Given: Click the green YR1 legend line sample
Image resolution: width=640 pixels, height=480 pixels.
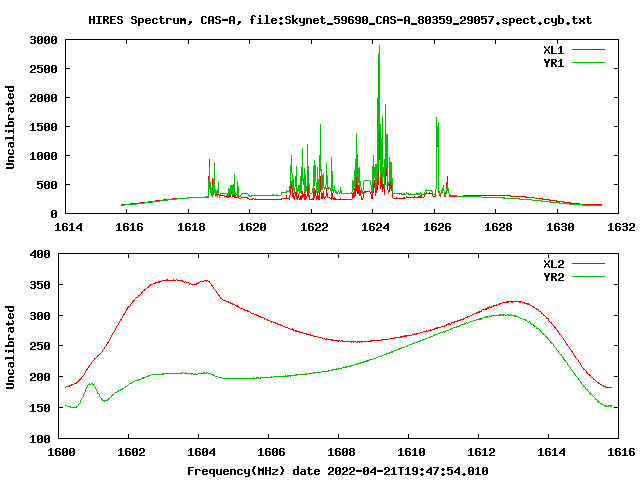Looking at the screenshot, I should click(x=588, y=63).
